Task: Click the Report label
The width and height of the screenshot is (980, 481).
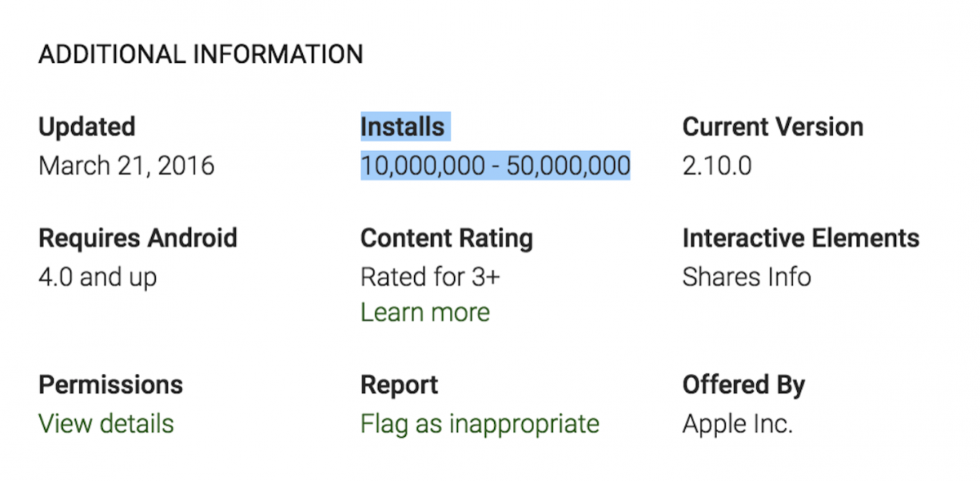Action: point(399,384)
